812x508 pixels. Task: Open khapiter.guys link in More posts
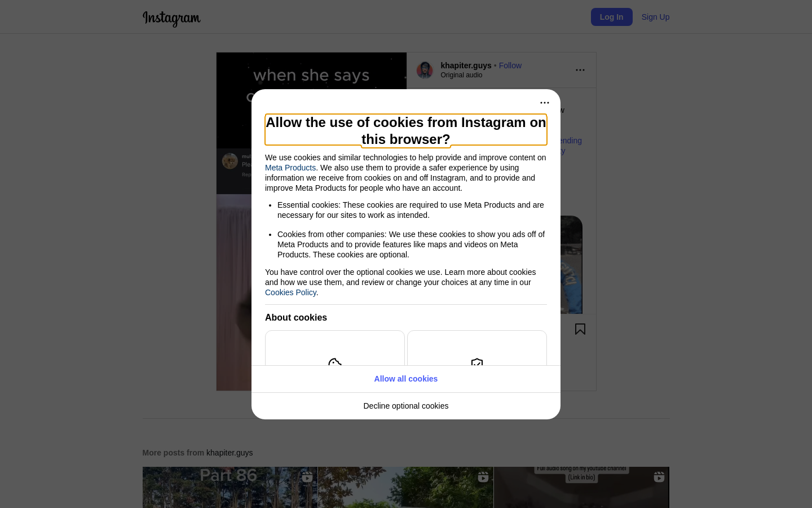tap(230, 453)
